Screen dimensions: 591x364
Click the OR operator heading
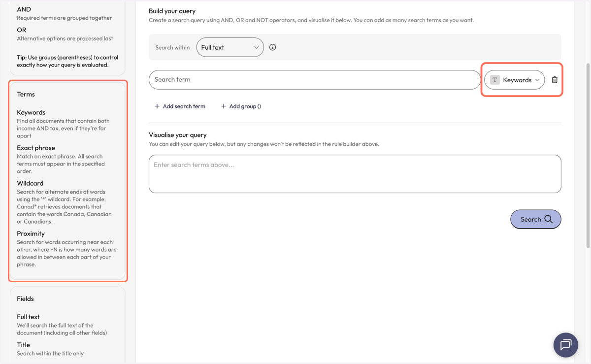point(22,30)
